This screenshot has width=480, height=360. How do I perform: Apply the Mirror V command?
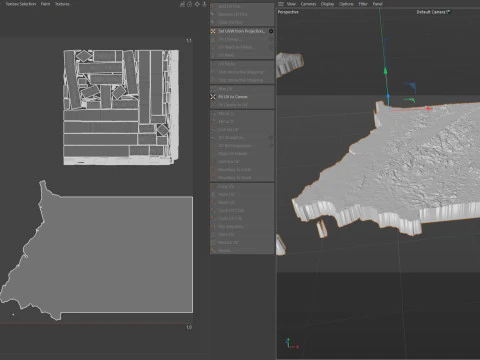[x=242, y=122]
